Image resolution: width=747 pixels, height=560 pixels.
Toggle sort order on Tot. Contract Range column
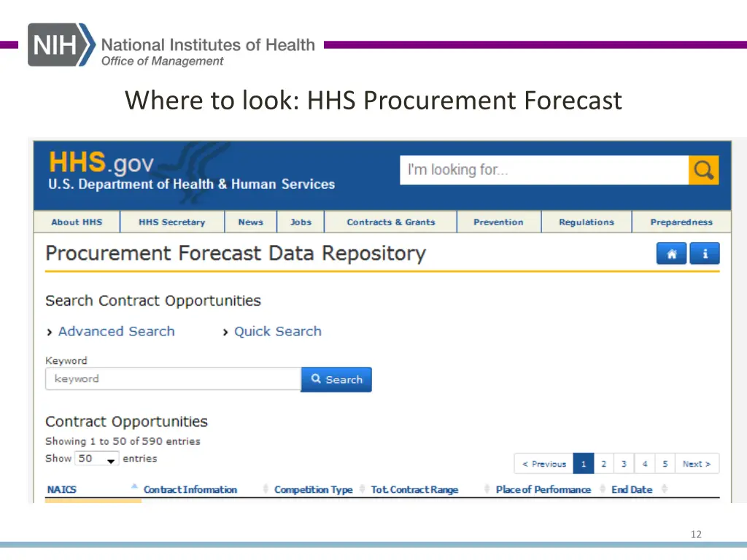click(486, 489)
